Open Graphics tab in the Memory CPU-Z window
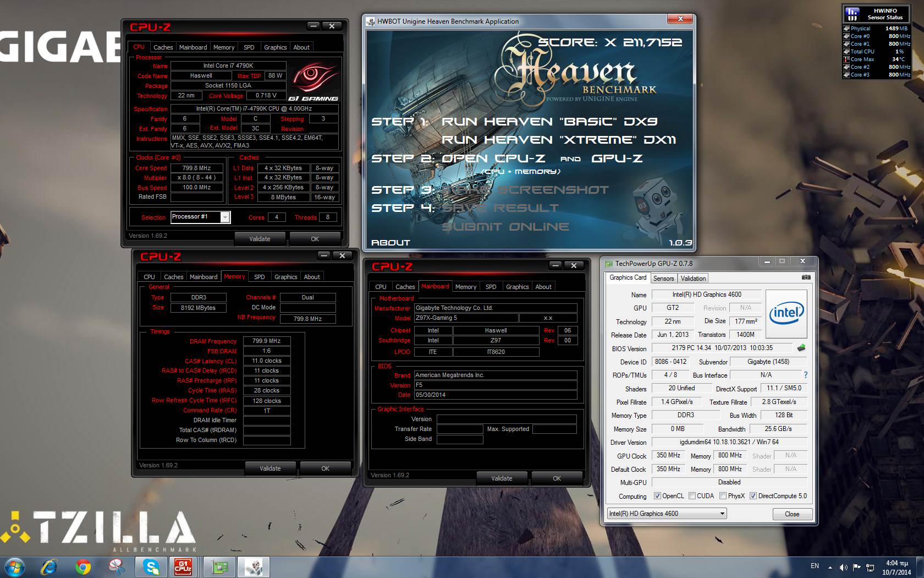The height and width of the screenshot is (578, 924). [285, 277]
